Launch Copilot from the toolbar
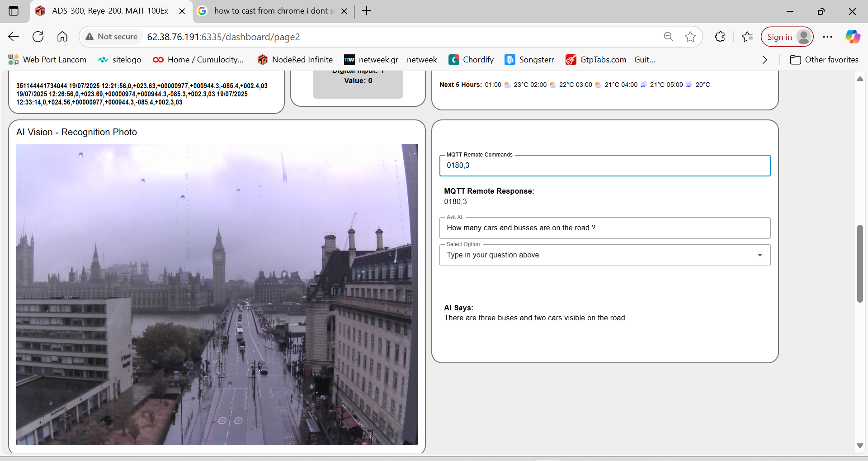The width and height of the screenshot is (868, 461). pyautogui.click(x=853, y=37)
